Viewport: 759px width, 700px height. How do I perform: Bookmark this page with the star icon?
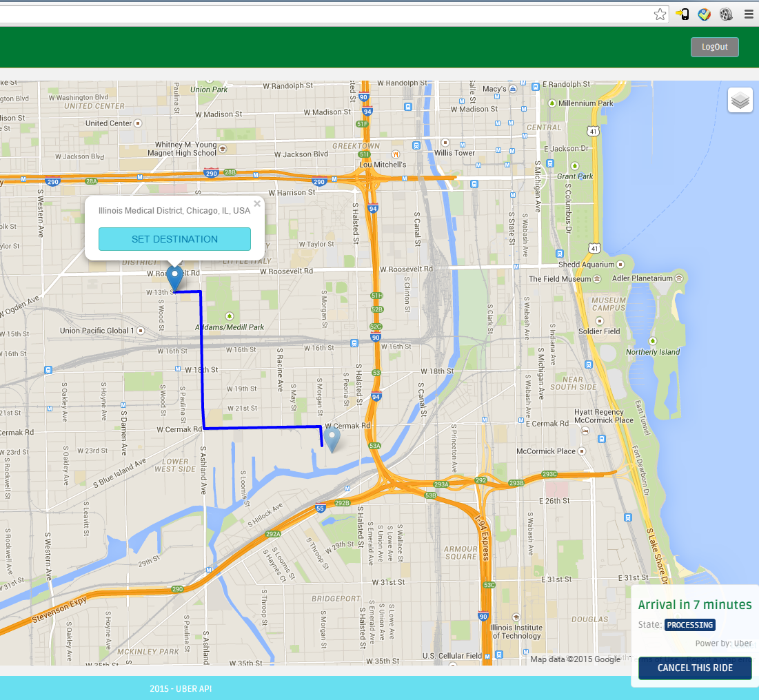[660, 14]
